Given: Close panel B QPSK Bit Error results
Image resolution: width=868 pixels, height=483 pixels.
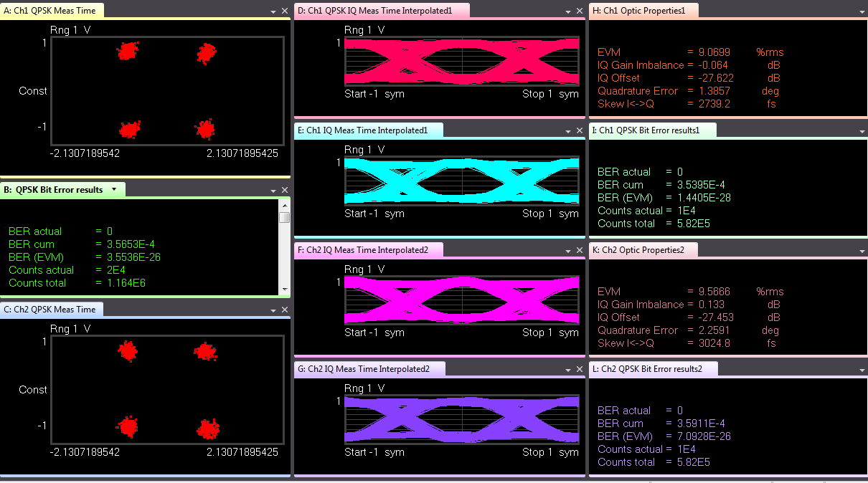Looking at the screenshot, I should click(285, 190).
